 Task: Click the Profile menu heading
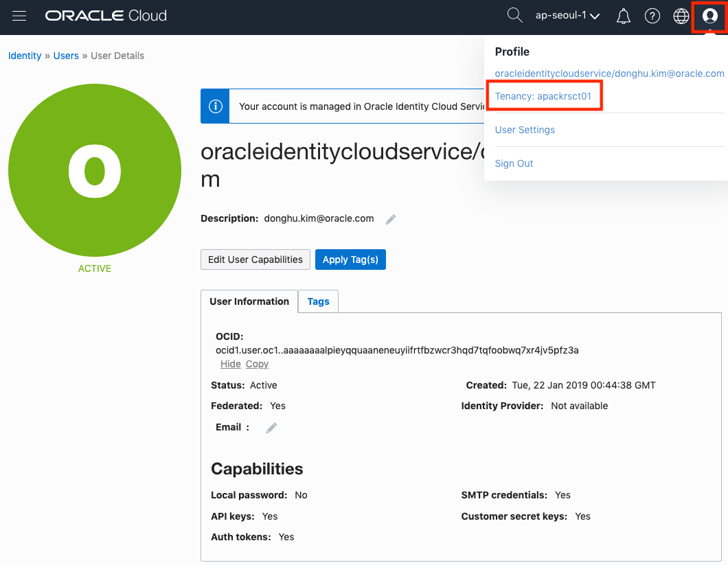[512, 51]
